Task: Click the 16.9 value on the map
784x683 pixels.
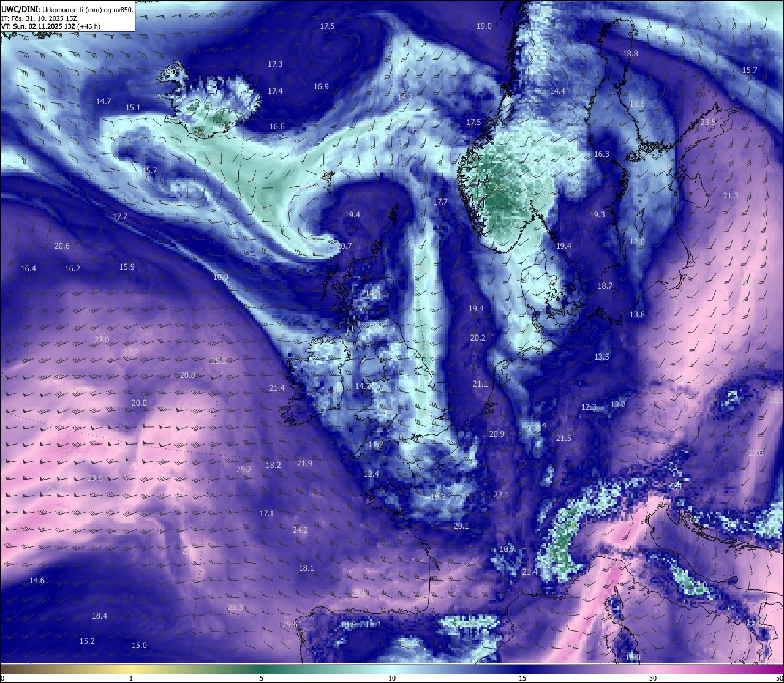Action: click(x=321, y=86)
